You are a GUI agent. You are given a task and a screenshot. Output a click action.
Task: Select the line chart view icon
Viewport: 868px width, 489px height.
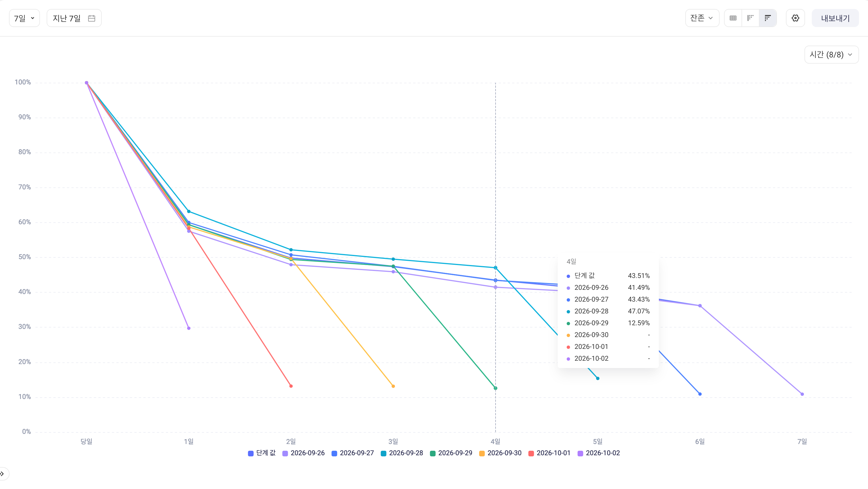coord(768,18)
